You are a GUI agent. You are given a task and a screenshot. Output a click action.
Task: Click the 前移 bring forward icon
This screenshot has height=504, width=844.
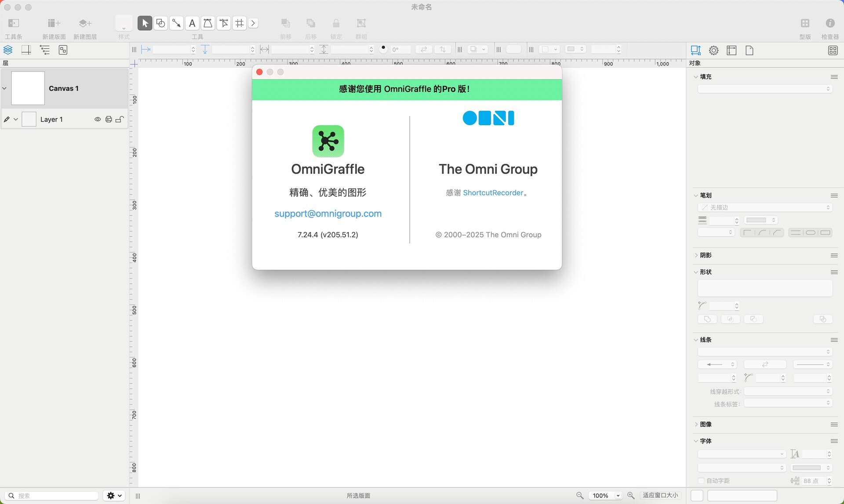286,23
